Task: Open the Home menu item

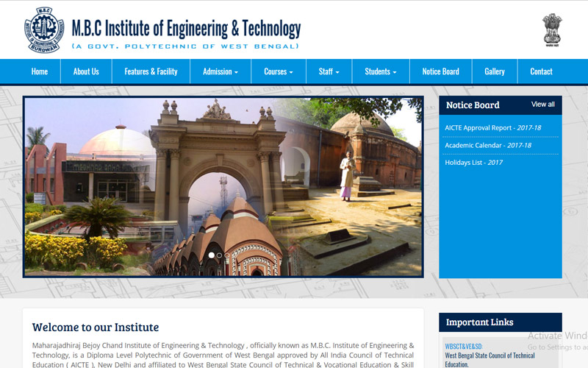Action: click(40, 71)
